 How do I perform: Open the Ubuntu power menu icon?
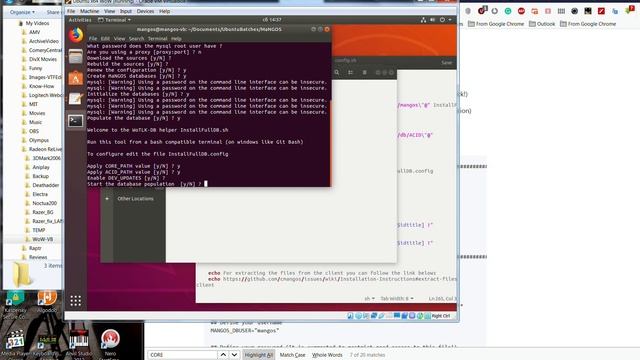click(442, 20)
